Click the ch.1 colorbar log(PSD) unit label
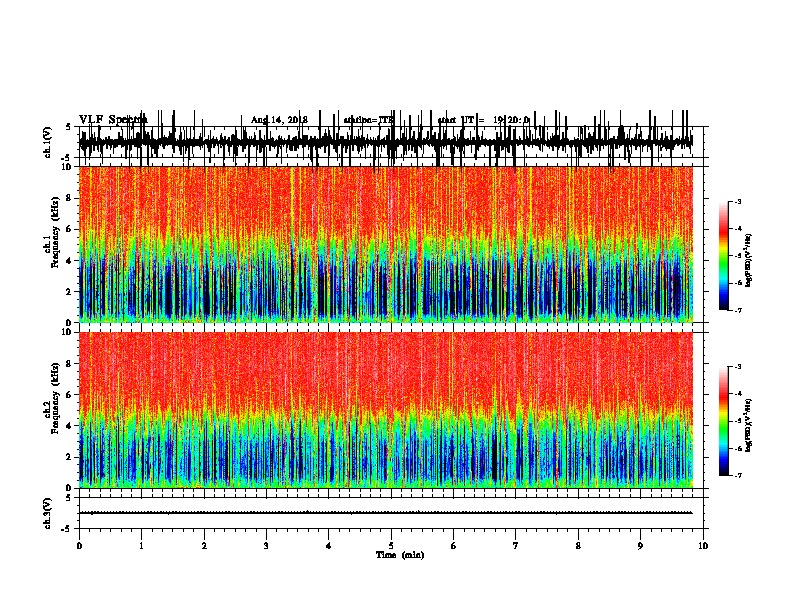 point(749,260)
